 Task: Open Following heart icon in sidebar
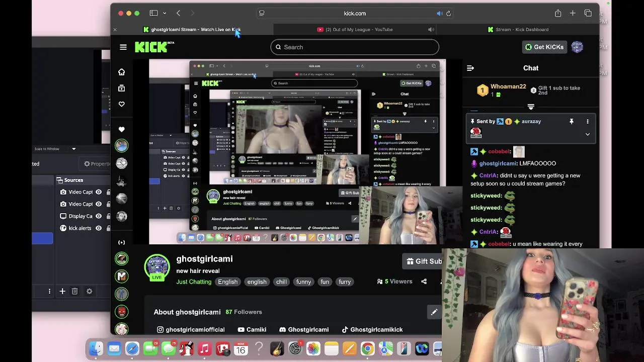coord(121,104)
